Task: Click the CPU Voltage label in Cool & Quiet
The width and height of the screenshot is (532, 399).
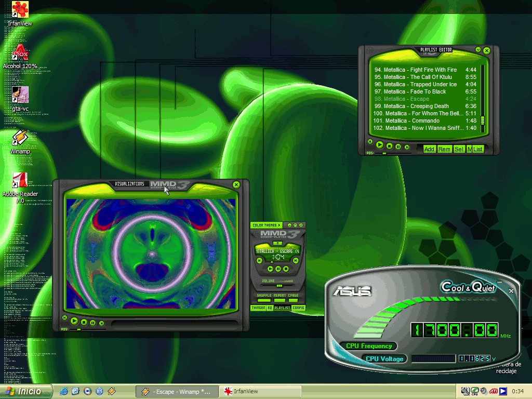Action: click(384, 358)
